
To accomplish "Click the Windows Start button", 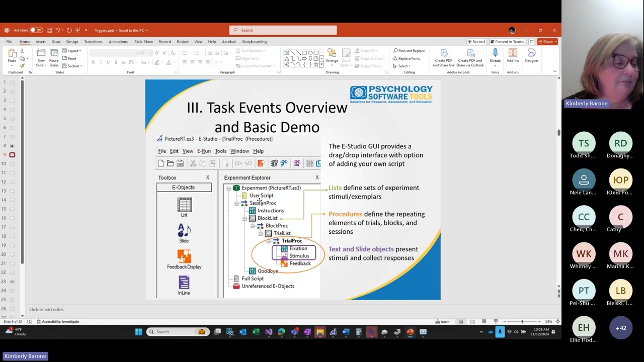I will [x=139, y=332].
